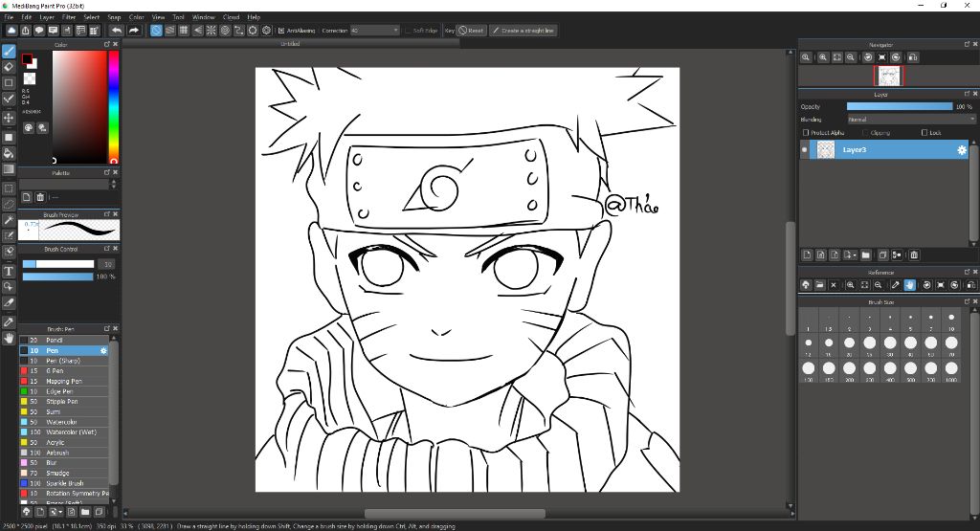Zoom in using Navigator plus magnifier

click(823, 57)
